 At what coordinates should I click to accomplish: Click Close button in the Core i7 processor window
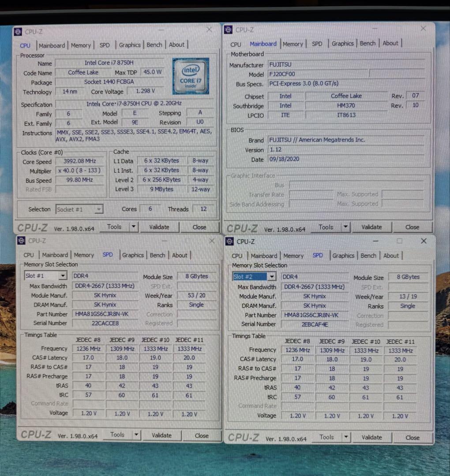(x=199, y=227)
